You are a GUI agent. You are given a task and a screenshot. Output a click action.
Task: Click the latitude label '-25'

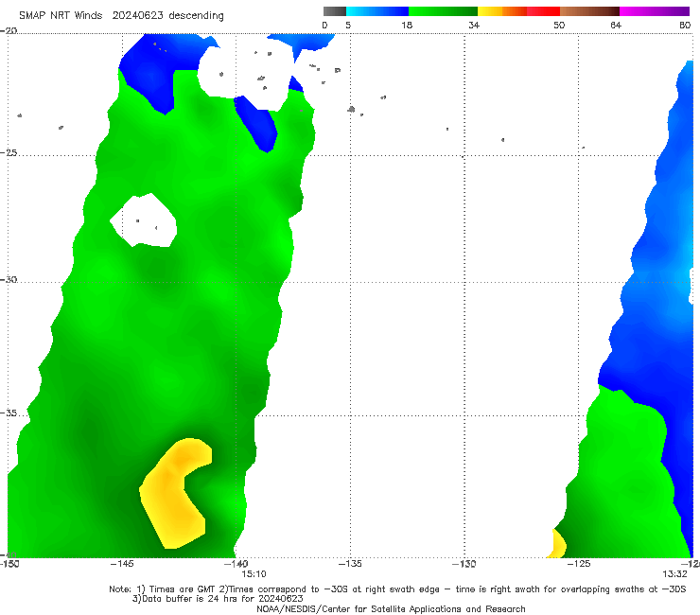click(x=9, y=153)
